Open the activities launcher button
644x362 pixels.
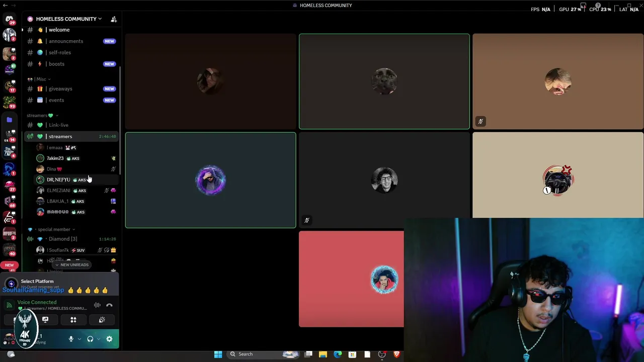(73, 320)
